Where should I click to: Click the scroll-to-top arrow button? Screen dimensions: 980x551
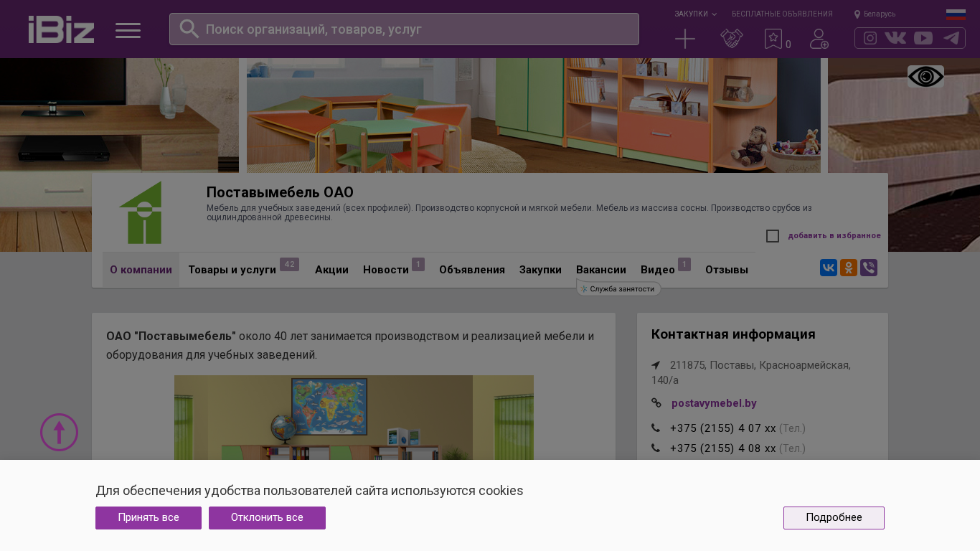[x=59, y=432]
